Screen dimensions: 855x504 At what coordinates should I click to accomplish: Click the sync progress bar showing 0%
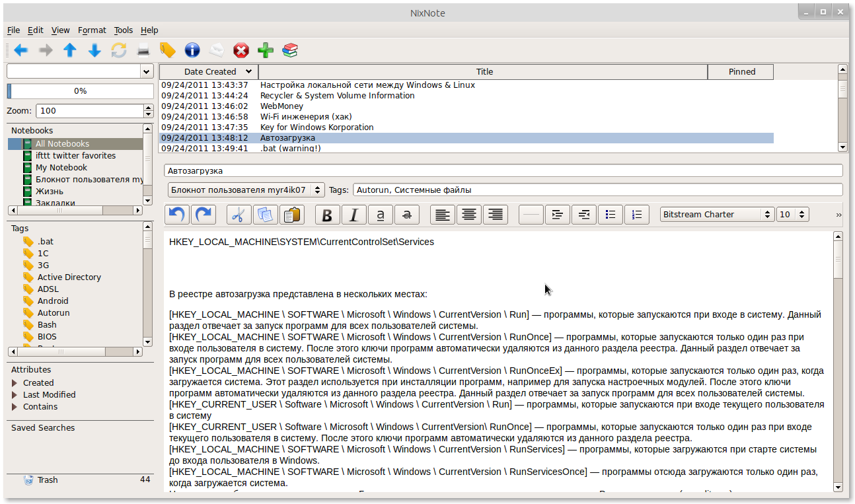[x=80, y=91]
